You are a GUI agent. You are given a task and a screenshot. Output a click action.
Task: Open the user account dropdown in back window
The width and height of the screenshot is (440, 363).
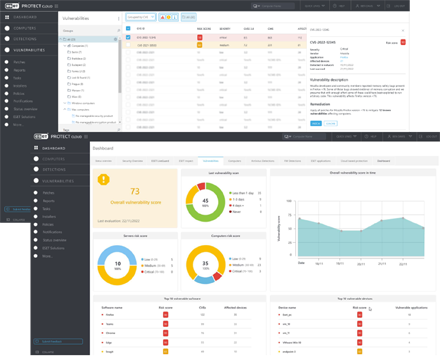368,6
